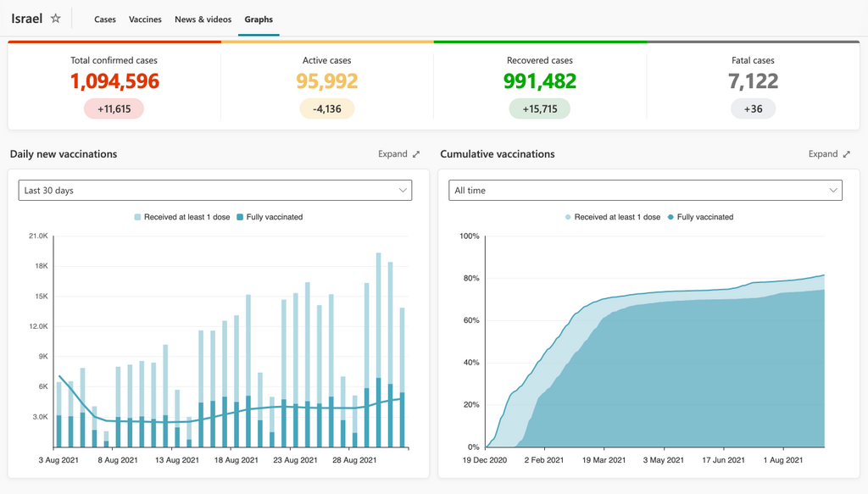Viewport: 868px width, 494px height.
Task: Toggle 'Fully vaccinated' in cumulative chart legend
Action: coord(698,217)
